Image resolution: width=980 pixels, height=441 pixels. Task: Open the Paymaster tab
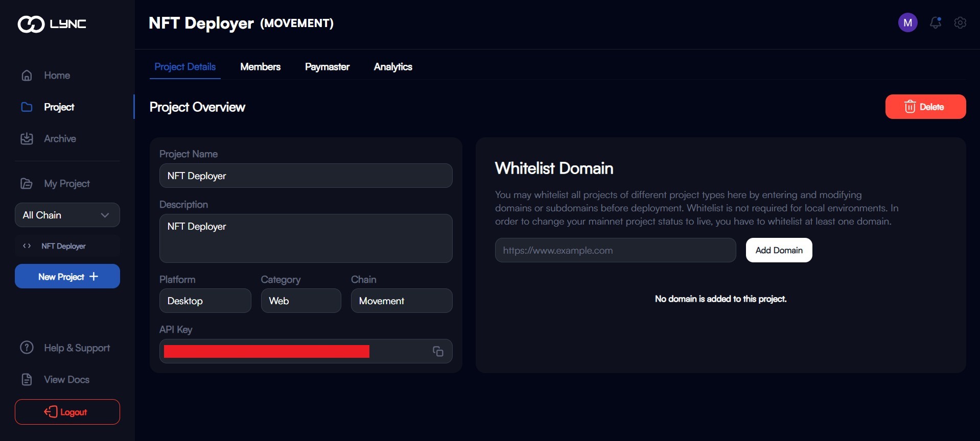point(328,67)
